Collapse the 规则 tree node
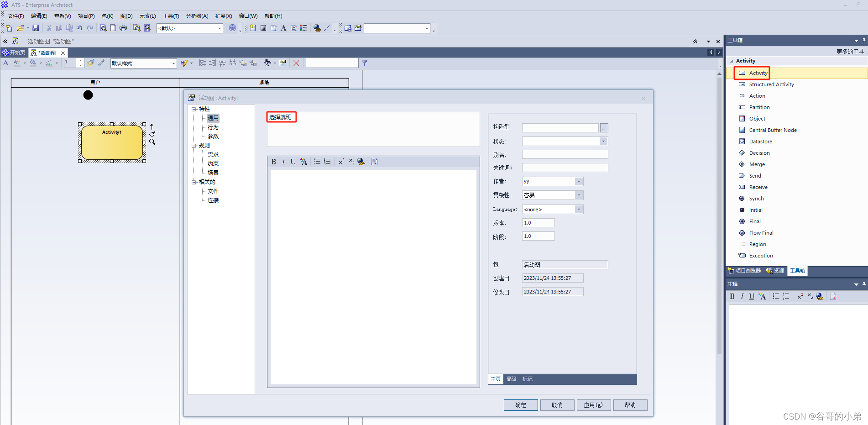Screen dimensions: 868x425 tap(194, 146)
